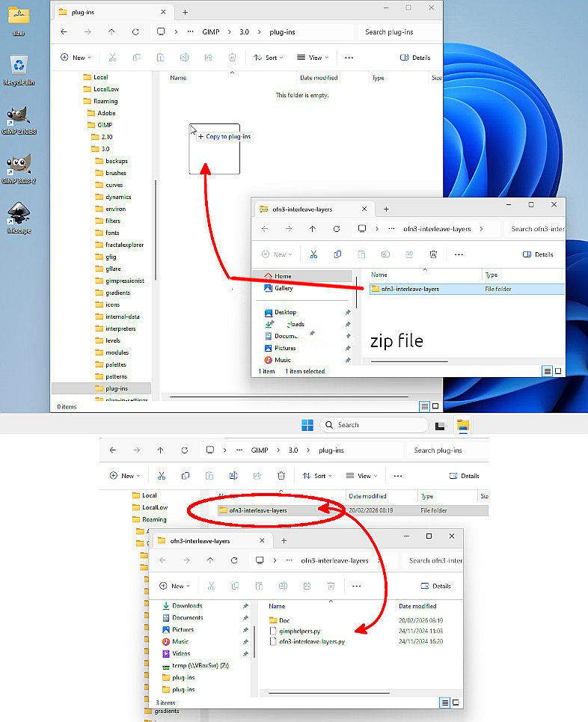The height and width of the screenshot is (722, 588).
Task: Select the GIMP 3.0.8-2 desktop shortcut
Action: click(19, 169)
